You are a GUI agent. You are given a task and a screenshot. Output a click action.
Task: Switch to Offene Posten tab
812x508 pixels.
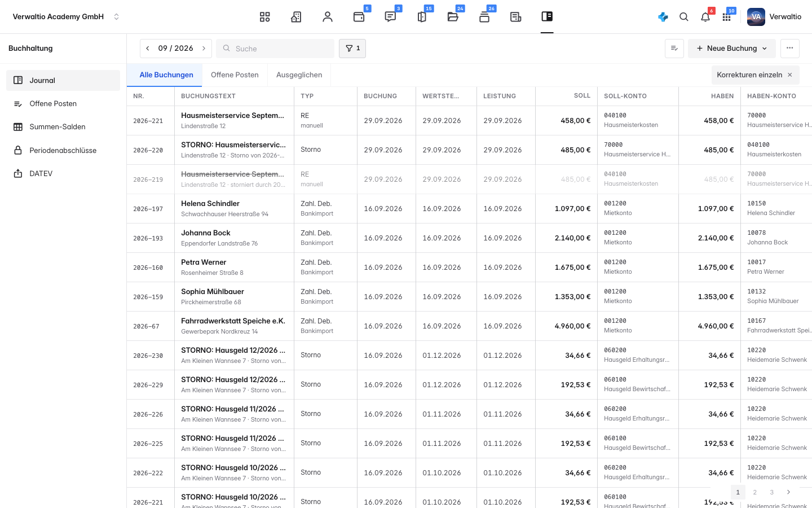point(235,75)
